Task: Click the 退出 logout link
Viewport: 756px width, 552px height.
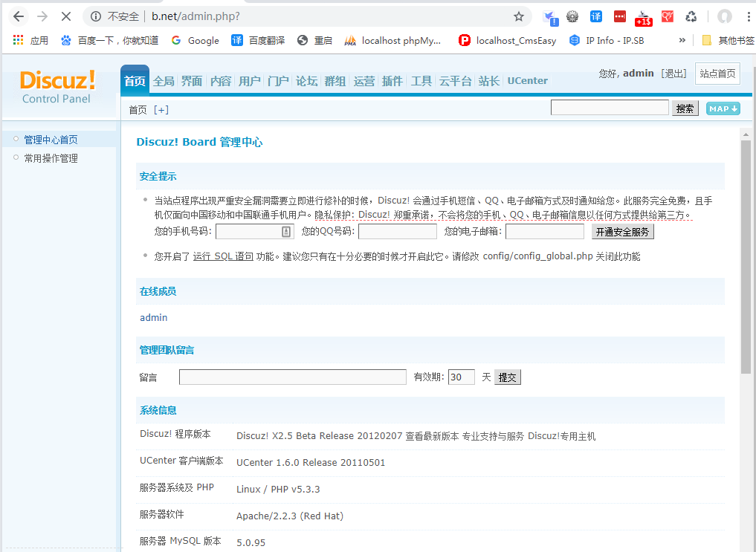Action: pyautogui.click(x=673, y=74)
